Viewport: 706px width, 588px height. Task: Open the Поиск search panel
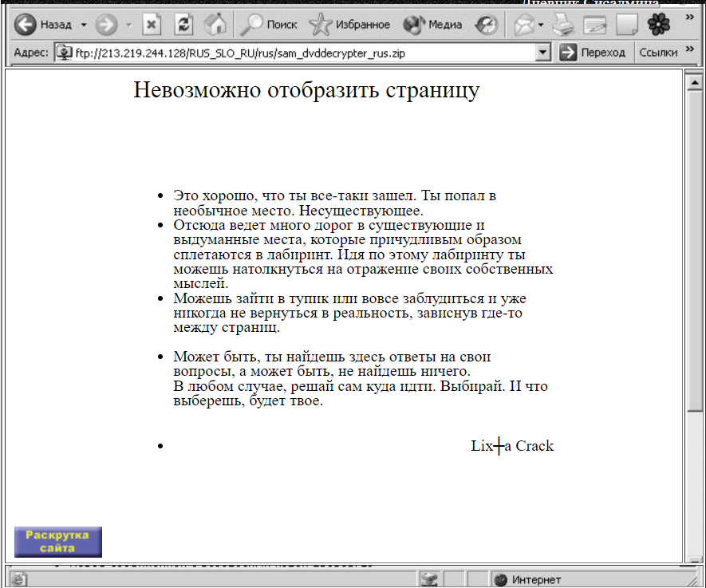pos(269,25)
